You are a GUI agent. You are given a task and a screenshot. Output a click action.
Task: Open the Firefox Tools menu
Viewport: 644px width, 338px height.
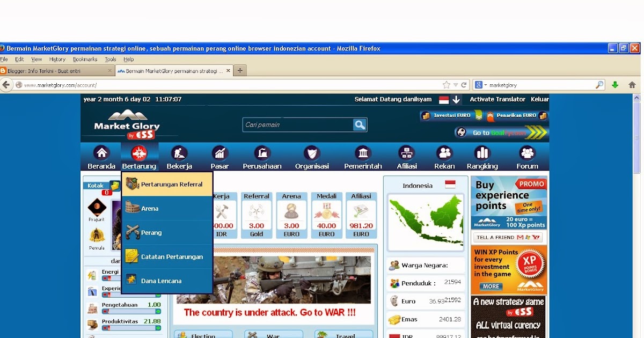point(111,60)
